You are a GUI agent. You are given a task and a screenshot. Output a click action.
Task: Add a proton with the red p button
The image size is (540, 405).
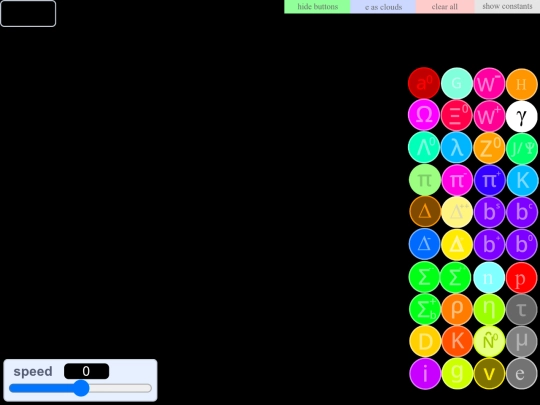tap(522, 278)
